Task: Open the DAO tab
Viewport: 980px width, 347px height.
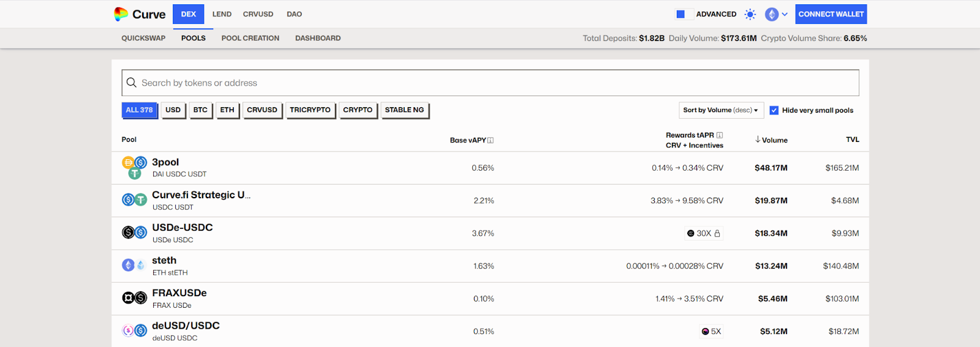Action: pos(294,14)
